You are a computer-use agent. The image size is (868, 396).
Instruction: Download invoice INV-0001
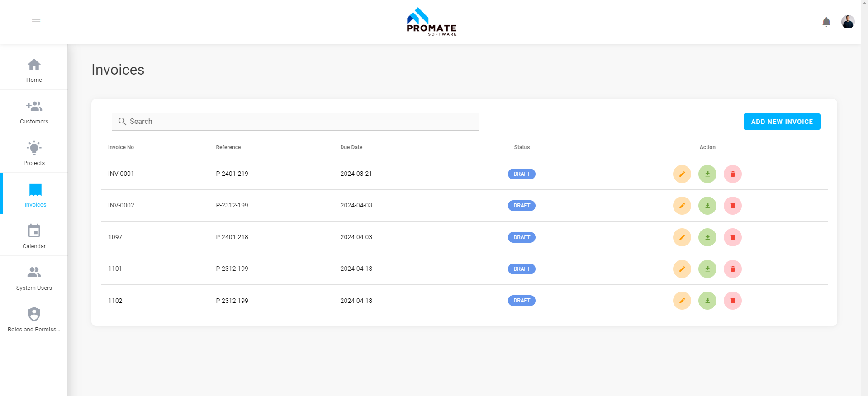[707, 174]
